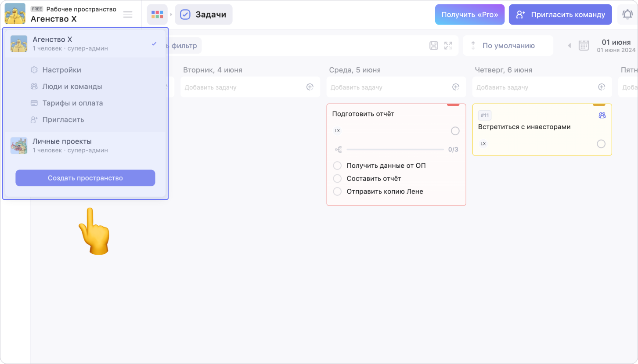The width and height of the screenshot is (638, 364).
Task: Click the save filter floppy disk icon
Action: [433, 46]
